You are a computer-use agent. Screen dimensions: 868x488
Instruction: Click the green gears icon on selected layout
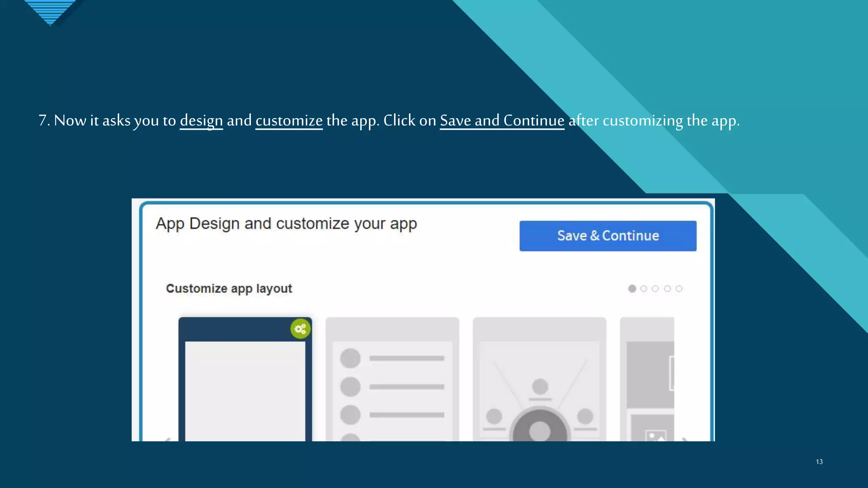pos(300,329)
